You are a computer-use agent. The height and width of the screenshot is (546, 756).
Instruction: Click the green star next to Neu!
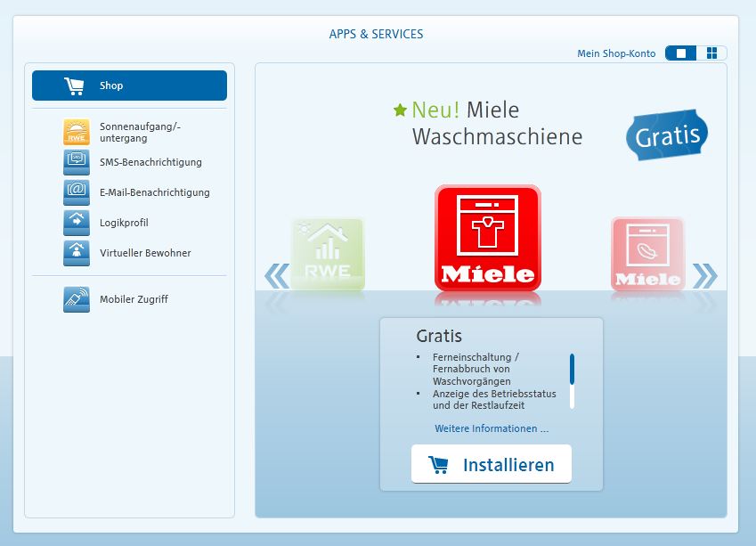400,110
